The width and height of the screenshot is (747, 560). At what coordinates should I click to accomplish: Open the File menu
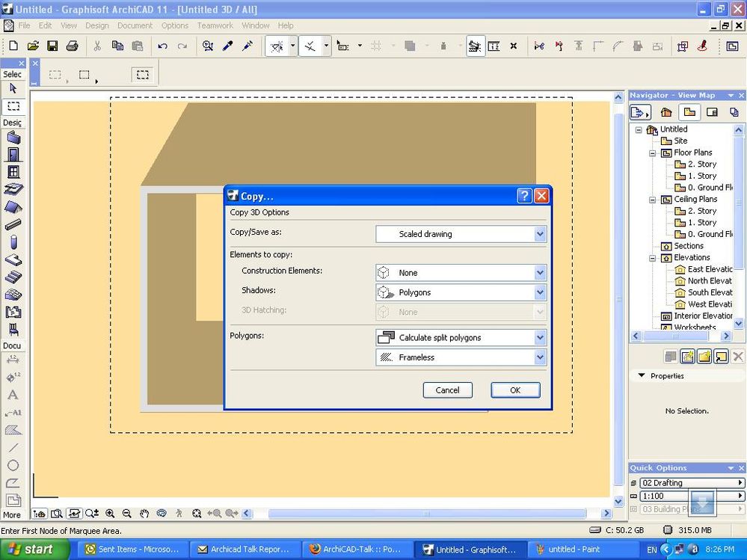pyautogui.click(x=24, y=25)
